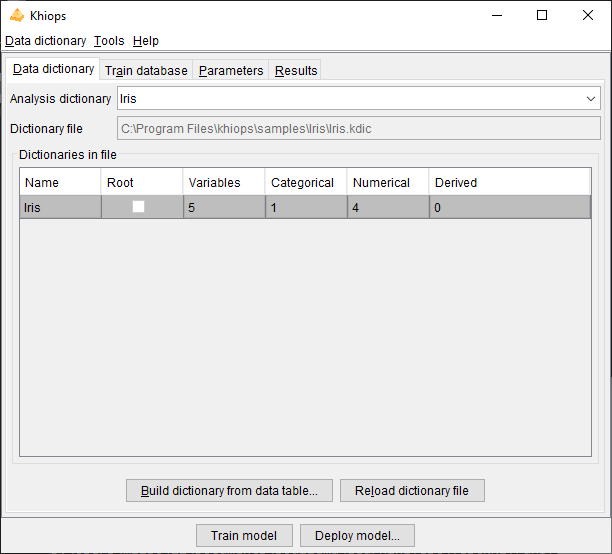Viewport: 612px width, 554px height.
Task: Click the Deploy model button
Action: click(357, 536)
